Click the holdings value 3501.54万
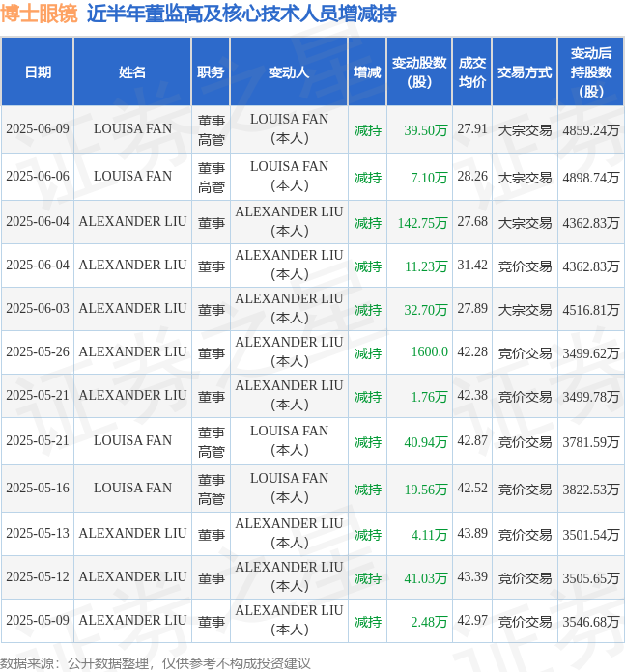The height and width of the screenshot is (672, 625). point(590,535)
